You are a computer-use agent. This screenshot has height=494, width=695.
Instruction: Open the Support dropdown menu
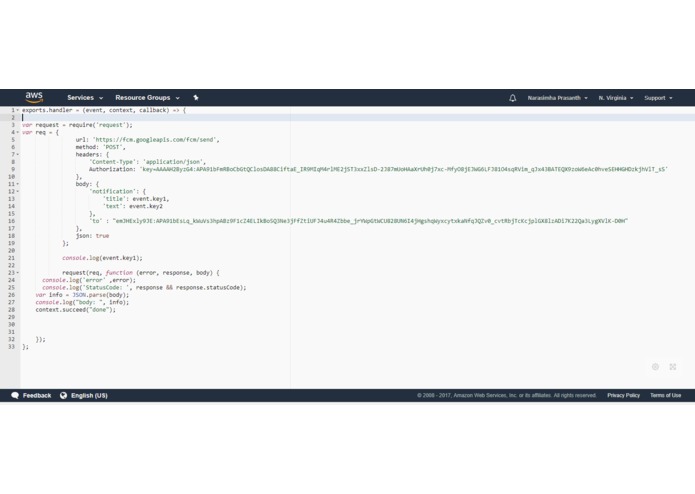coord(658,98)
